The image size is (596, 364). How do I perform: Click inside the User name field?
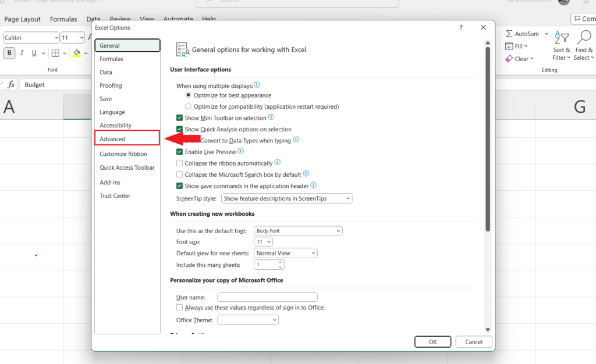tap(267, 297)
